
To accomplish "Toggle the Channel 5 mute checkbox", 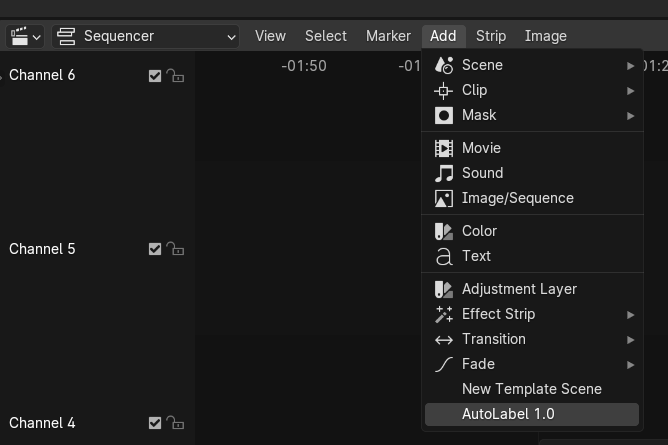I will 155,249.
